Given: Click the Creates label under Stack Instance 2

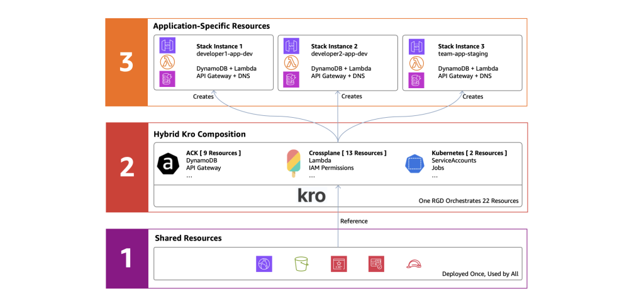Looking at the screenshot, I should tap(352, 96).
